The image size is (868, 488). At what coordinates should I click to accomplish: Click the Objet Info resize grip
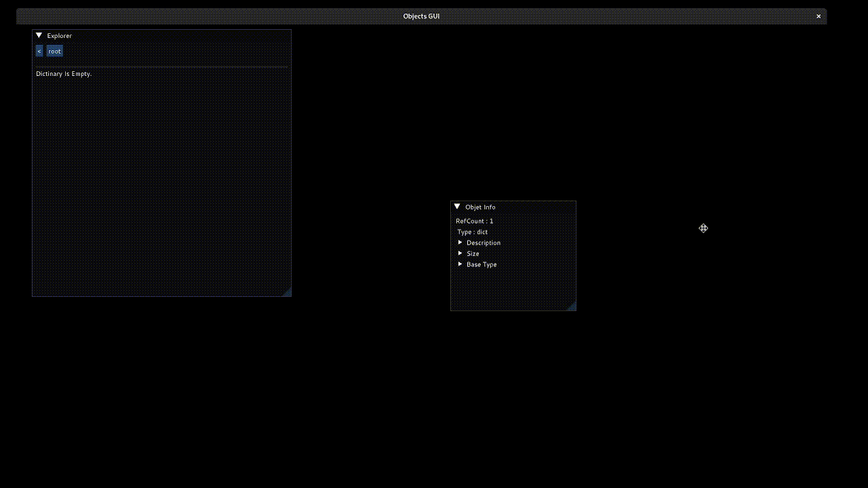tap(571, 306)
